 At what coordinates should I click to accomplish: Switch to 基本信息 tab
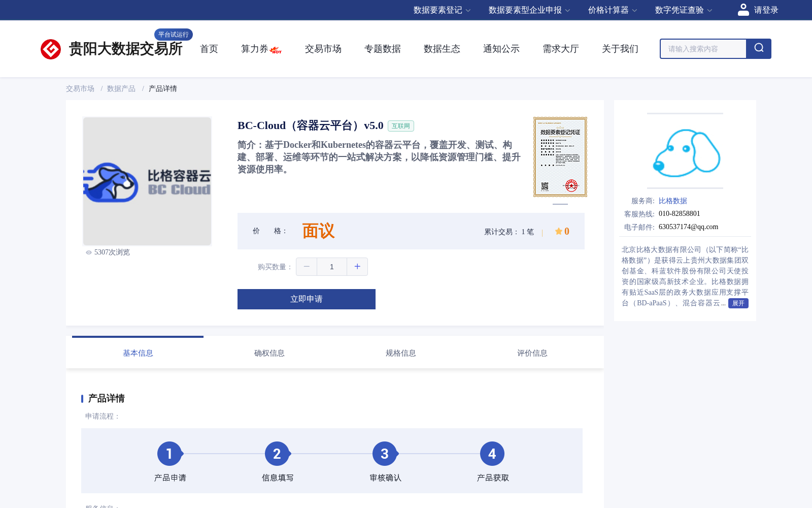click(x=138, y=353)
